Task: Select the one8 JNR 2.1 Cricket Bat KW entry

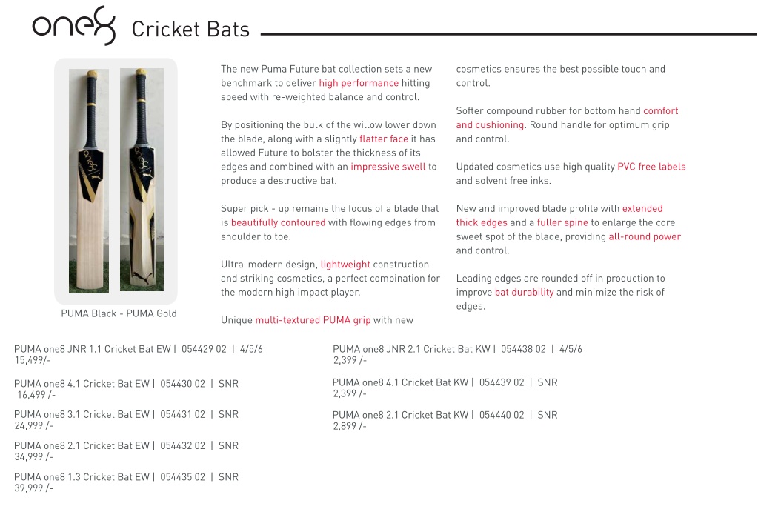Action: (457, 354)
